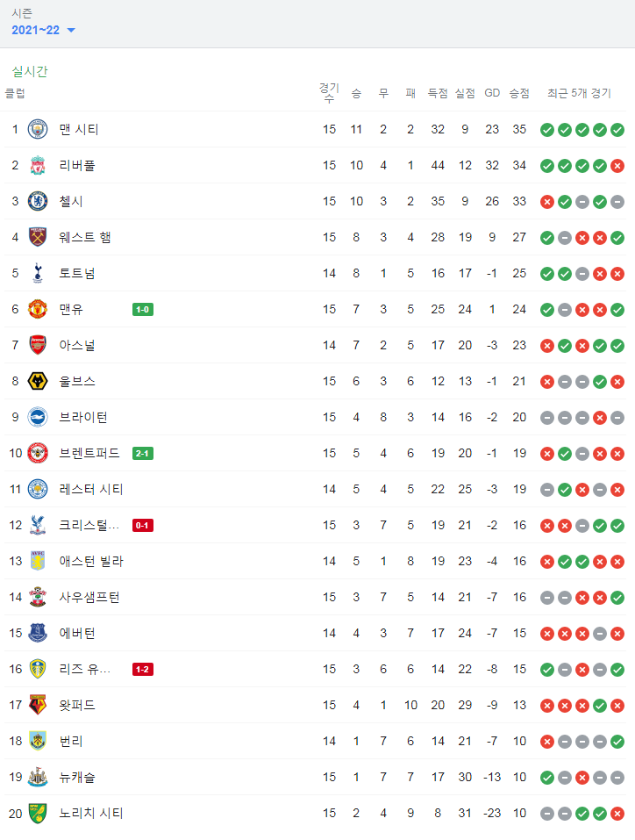Open the 애스턴 빌라 team link
Viewport: 635px width, 840px height.
pos(91,562)
